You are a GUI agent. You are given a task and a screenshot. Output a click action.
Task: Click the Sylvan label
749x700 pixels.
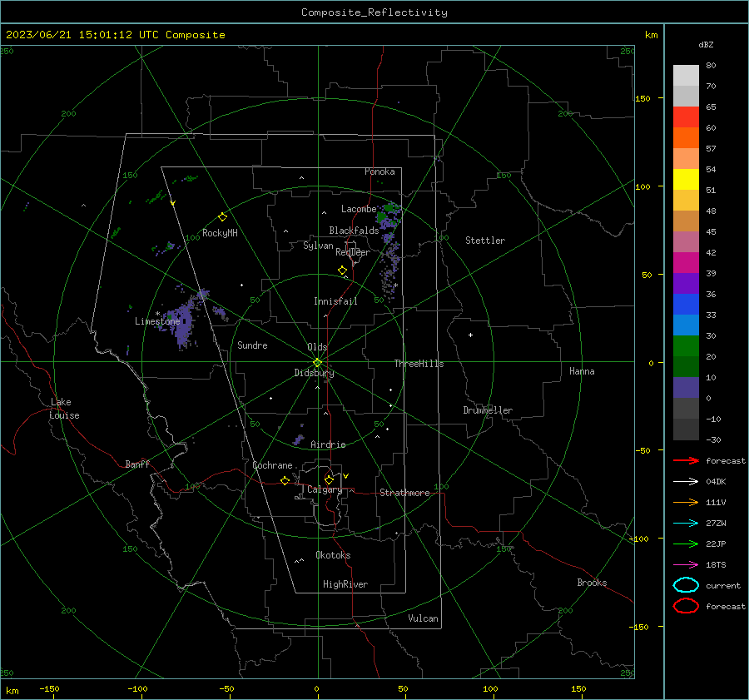pos(318,246)
